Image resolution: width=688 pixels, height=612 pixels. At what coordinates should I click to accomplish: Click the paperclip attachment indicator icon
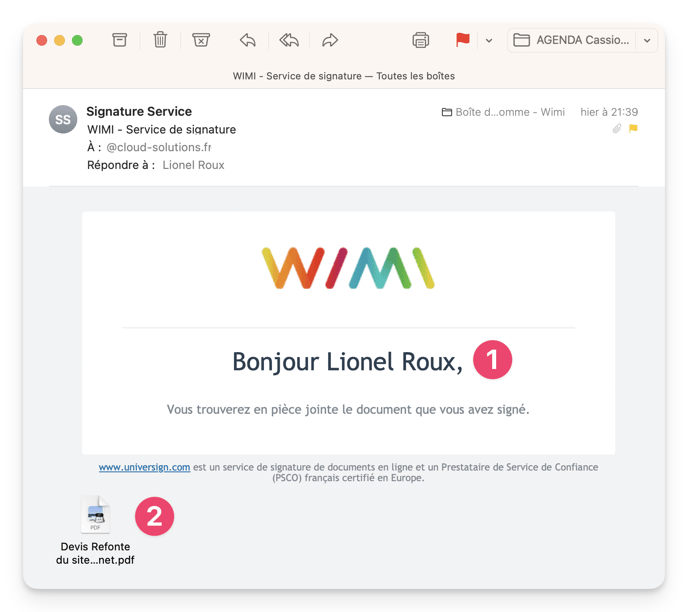[x=617, y=129]
